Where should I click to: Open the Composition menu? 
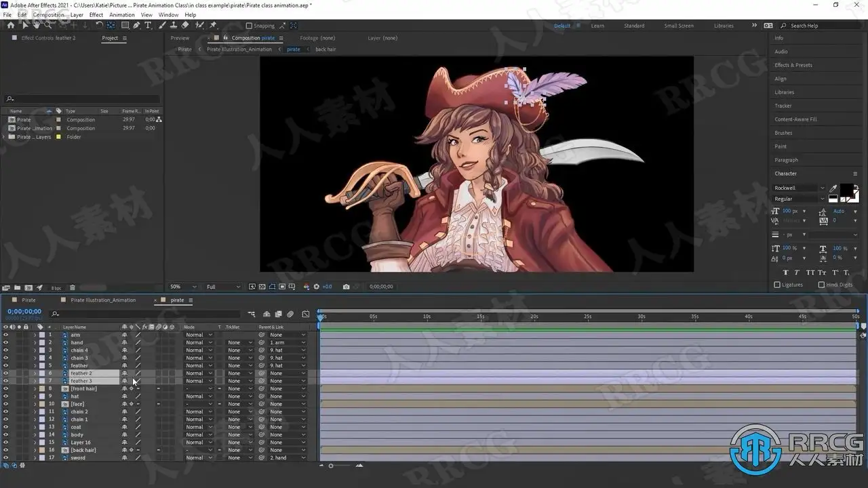(48, 14)
